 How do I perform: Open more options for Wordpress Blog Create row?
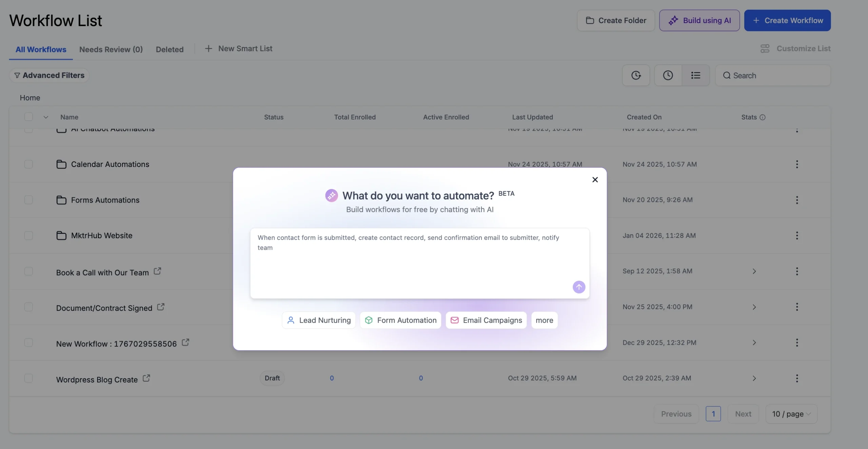point(797,378)
